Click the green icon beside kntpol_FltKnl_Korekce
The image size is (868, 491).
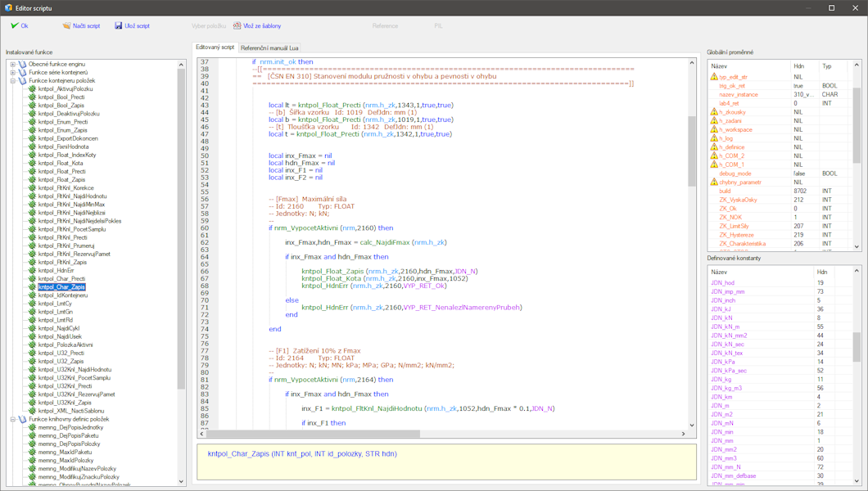pos(32,188)
